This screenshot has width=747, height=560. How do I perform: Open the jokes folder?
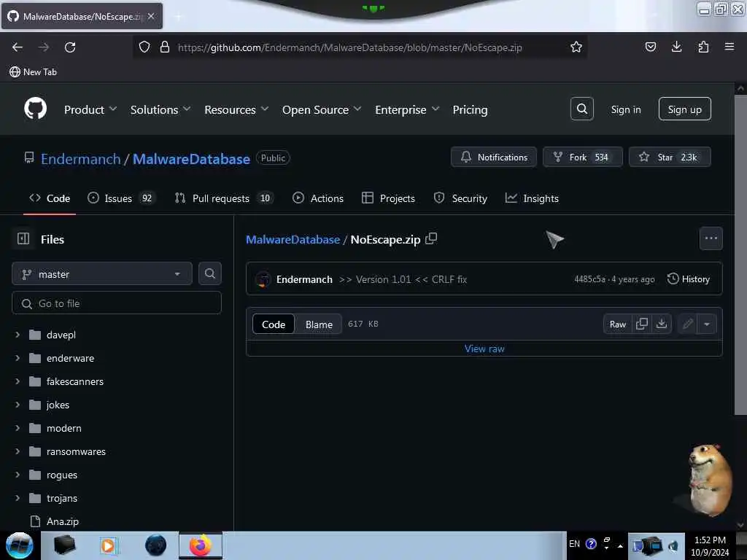[x=58, y=405]
